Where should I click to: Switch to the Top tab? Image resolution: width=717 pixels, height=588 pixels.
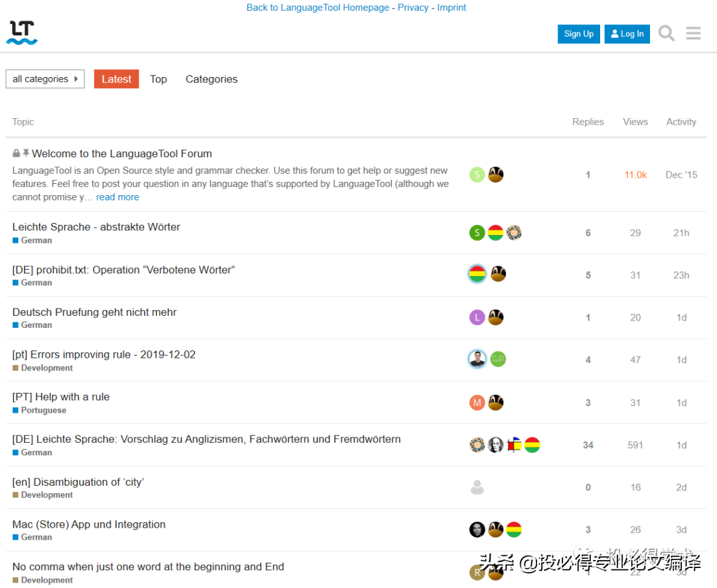coord(158,79)
